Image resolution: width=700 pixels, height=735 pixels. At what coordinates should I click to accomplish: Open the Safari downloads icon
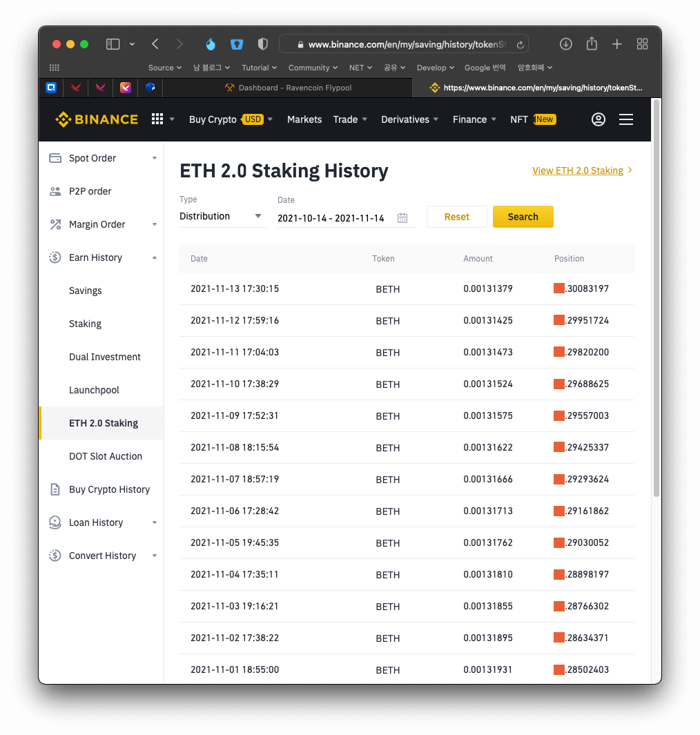tap(566, 44)
